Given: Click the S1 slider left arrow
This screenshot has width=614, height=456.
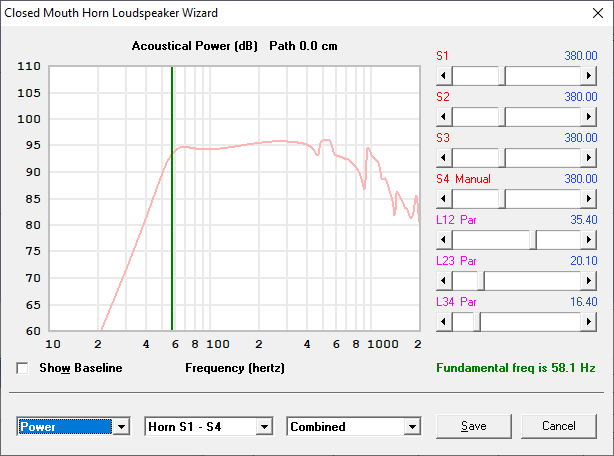Looking at the screenshot, I should [x=444, y=76].
